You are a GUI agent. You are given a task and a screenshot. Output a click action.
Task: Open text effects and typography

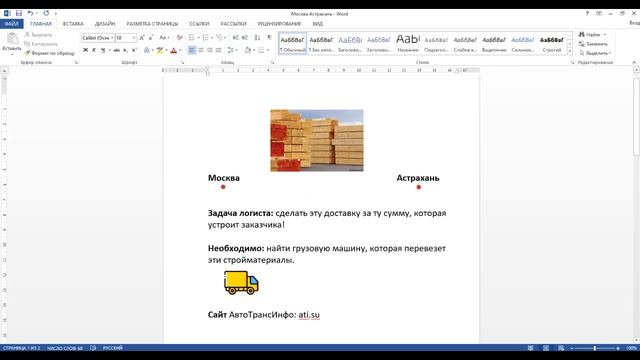(x=147, y=50)
